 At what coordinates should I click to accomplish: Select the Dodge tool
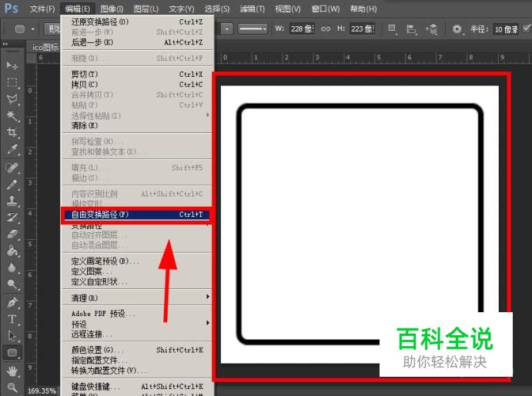12,285
